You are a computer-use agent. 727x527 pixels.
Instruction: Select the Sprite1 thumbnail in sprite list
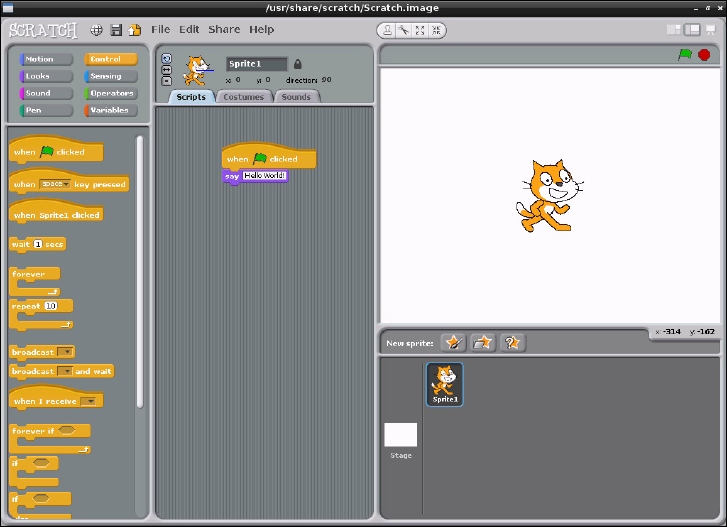coord(445,385)
